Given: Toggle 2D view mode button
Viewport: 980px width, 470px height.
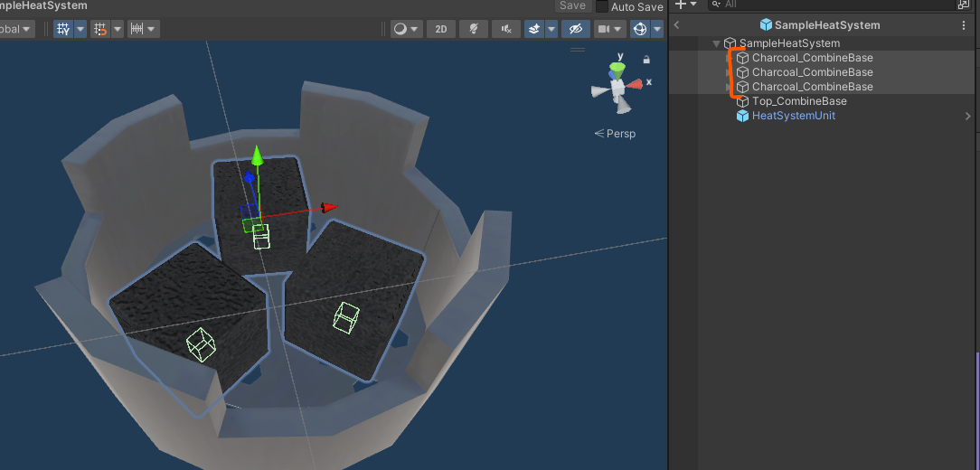Looking at the screenshot, I should 441,29.
